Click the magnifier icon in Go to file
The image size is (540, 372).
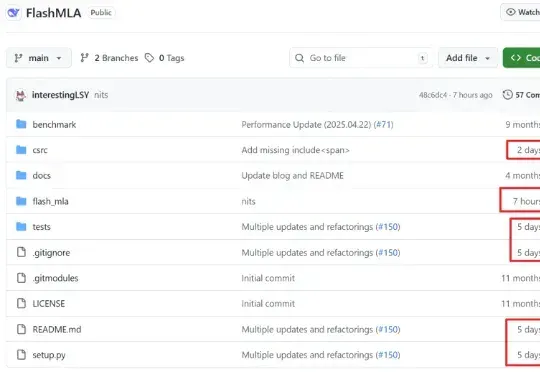[x=300, y=58]
